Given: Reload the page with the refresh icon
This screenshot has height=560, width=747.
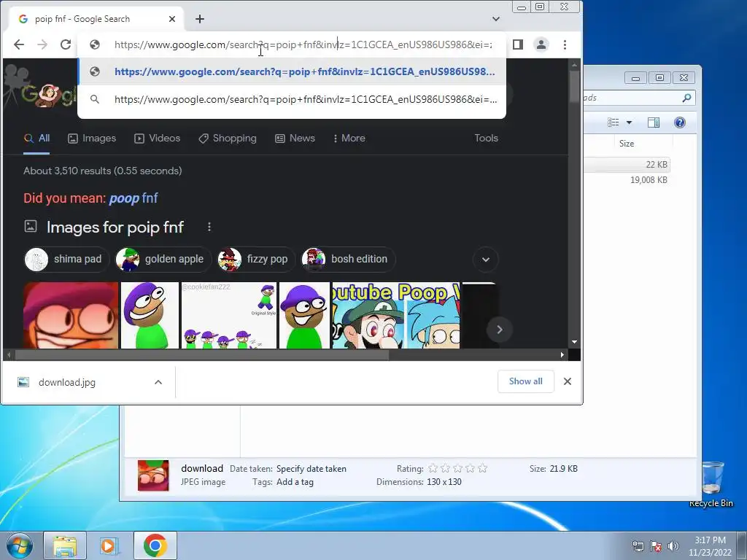Looking at the screenshot, I should [x=66, y=44].
